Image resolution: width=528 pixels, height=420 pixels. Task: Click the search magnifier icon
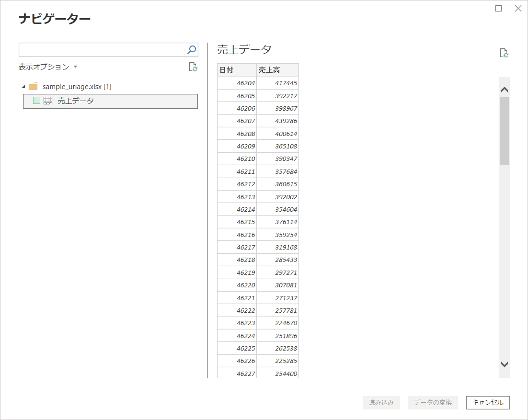pyautogui.click(x=192, y=50)
